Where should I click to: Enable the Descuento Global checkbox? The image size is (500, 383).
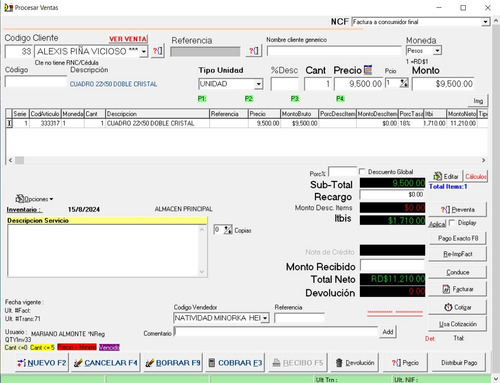pos(362,171)
